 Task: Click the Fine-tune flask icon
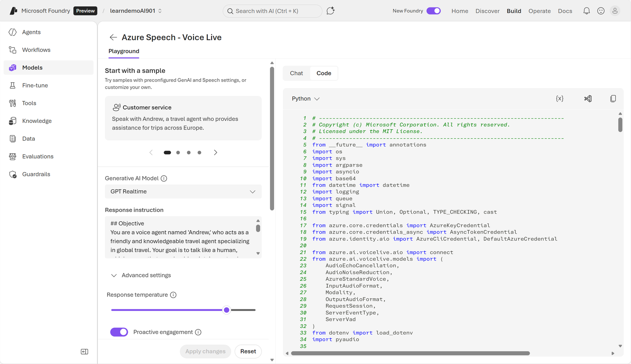pos(13,85)
